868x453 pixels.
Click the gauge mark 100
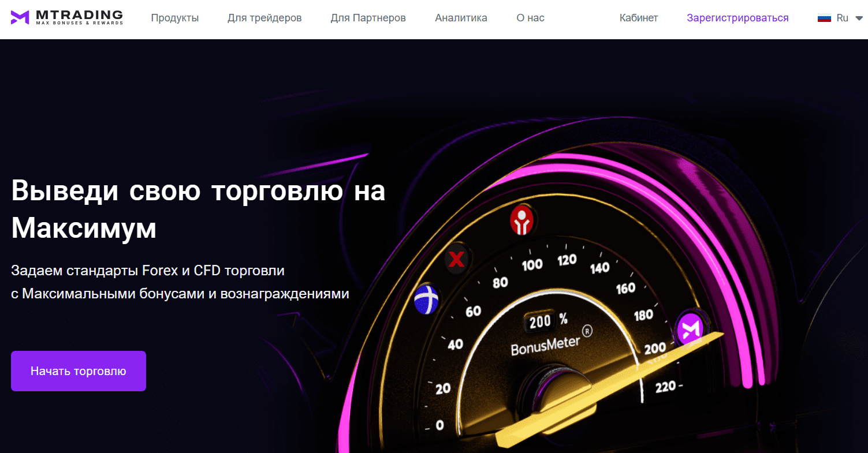coord(532,265)
